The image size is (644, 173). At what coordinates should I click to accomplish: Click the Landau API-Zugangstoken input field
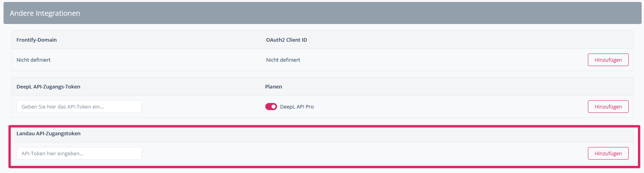tap(79, 153)
